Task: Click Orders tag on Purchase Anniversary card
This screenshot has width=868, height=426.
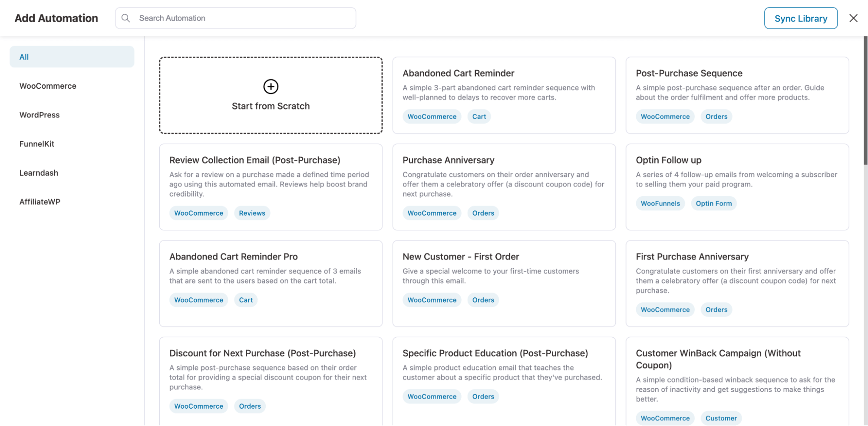Action: click(483, 213)
